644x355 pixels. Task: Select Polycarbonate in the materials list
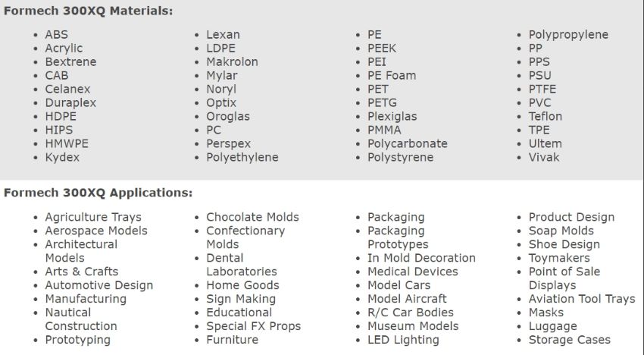click(x=408, y=143)
